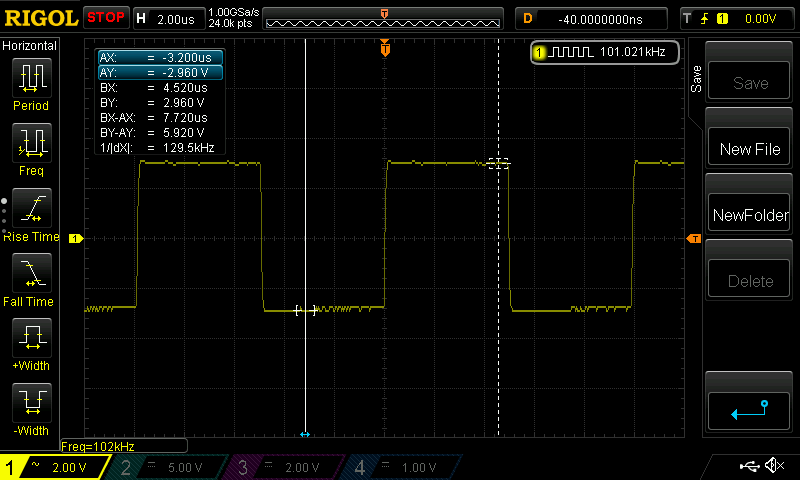Enable channel 4 at 1.00 V
The width and height of the screenshot is (800, 480).
click(x=400, y=467)
